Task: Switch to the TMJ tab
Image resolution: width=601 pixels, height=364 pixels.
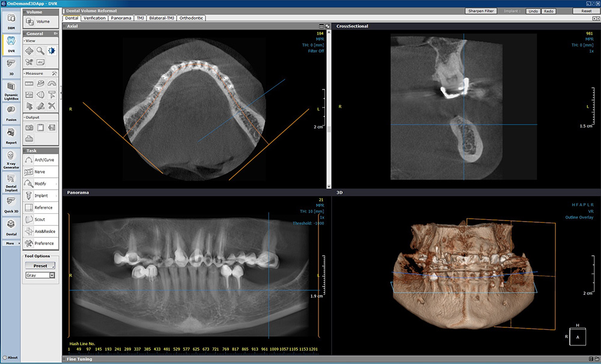Action: click(x=140, y=18)
